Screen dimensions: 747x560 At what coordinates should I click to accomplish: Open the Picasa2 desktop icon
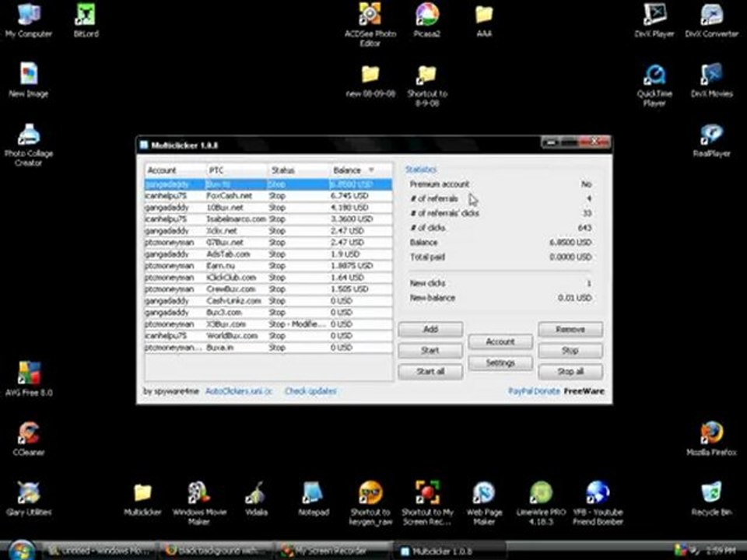(x=427, y=20)
